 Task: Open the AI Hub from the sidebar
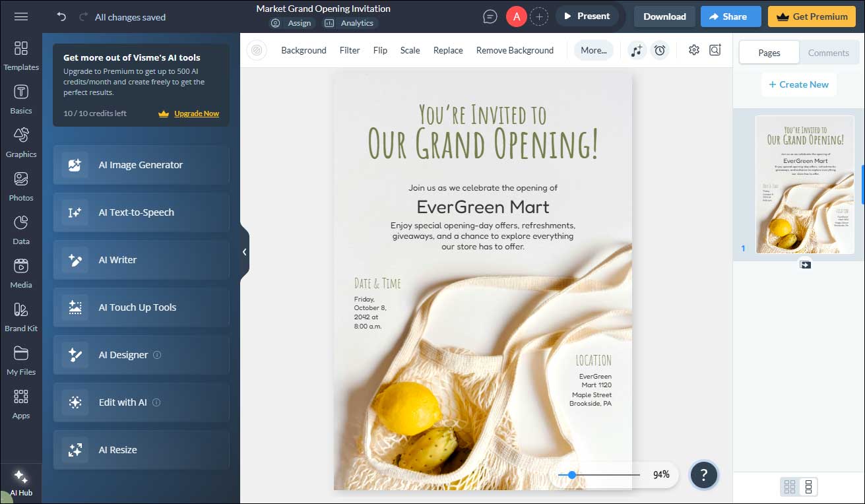[x=20, y=482]
